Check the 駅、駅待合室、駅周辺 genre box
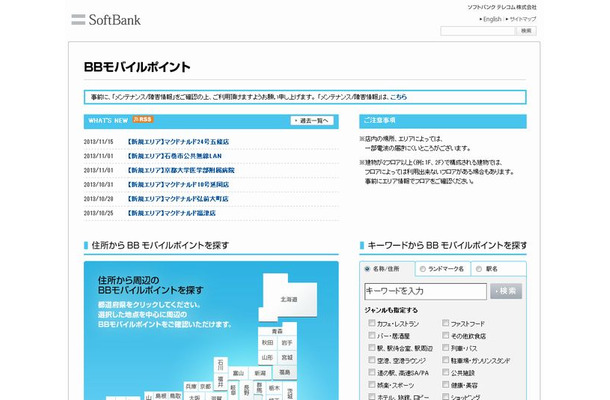610x400 pixels. pyautogui.click(x=372, y=347)
